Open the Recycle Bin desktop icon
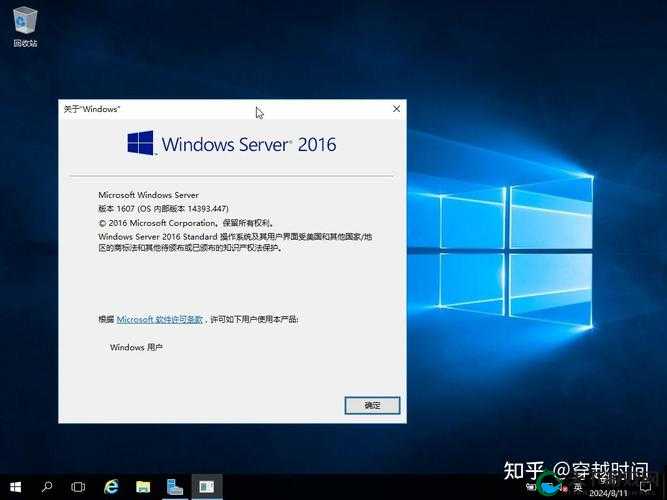667x500 pixels. (x=25, y=26)
